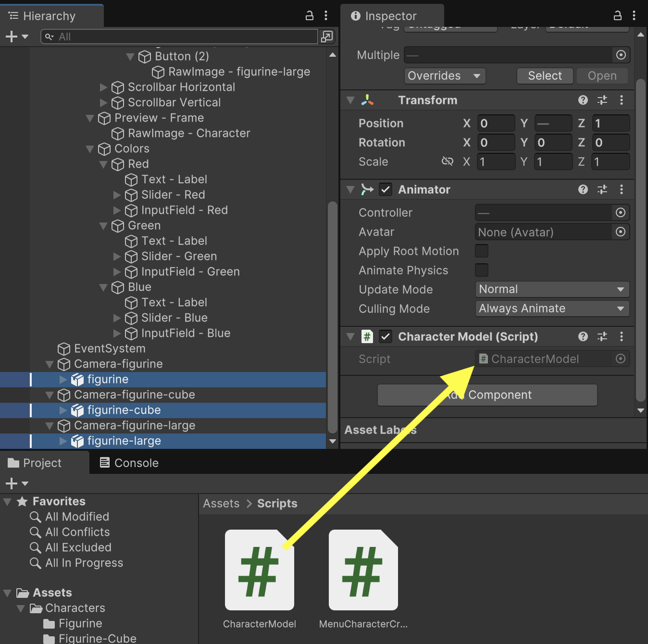
Task: Toggle the Animate Physics checkbox
Action: click(482, 270)
